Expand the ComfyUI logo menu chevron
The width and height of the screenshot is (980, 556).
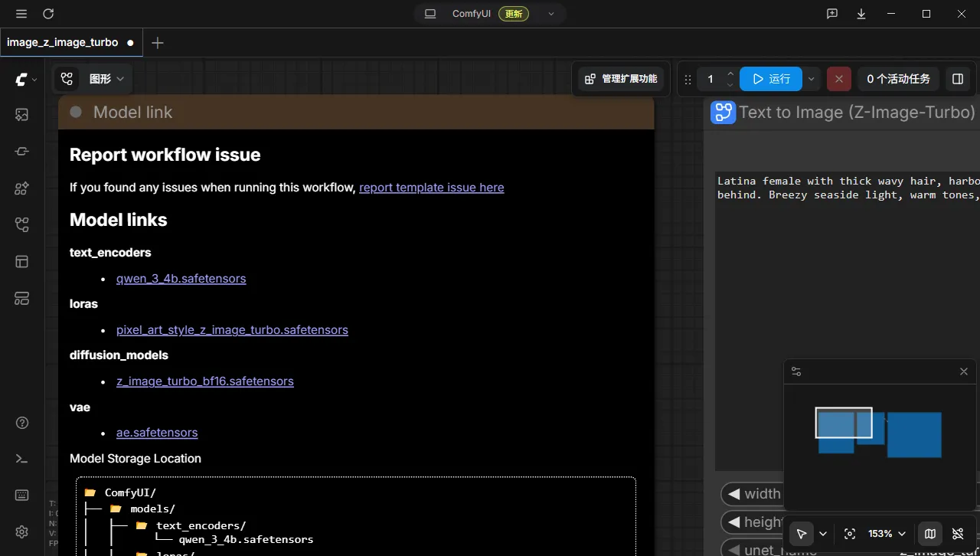(34, 79)
